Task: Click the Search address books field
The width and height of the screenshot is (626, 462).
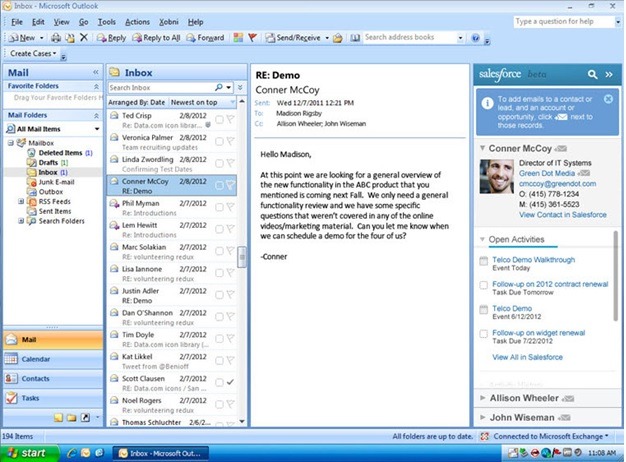Action: pyautogui.click(x=410, y=38)
